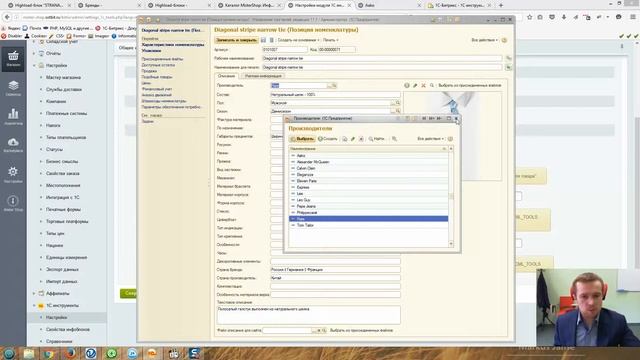Screen dimensions: 640x360
Task: Click the browser back arrow button
Action: click(x=7, y=17)
